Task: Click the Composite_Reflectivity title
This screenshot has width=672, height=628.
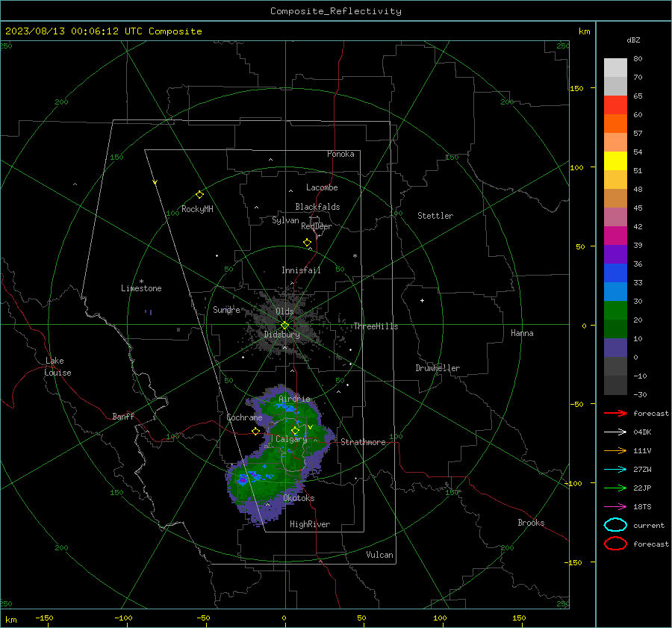Action: [336, 11]
